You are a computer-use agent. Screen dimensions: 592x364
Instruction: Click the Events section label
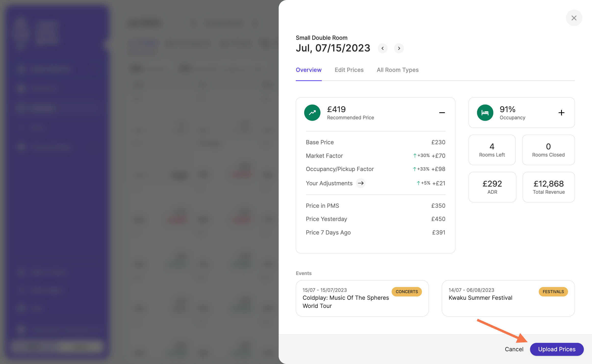click(x=304, y=273)
